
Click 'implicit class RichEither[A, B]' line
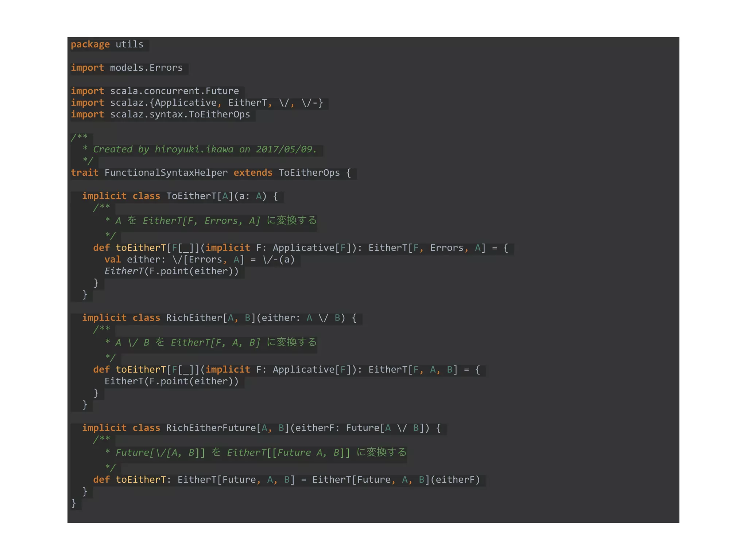219,318
